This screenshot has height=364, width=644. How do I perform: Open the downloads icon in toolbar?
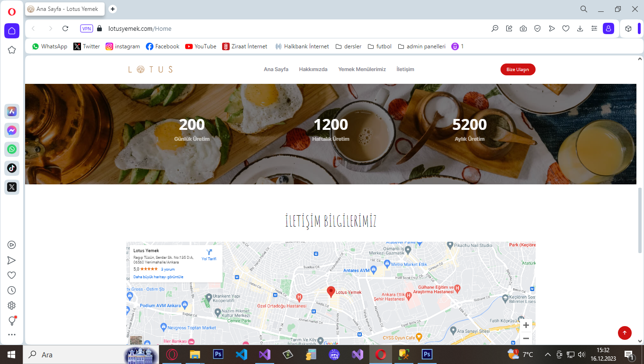coord(580,28)
